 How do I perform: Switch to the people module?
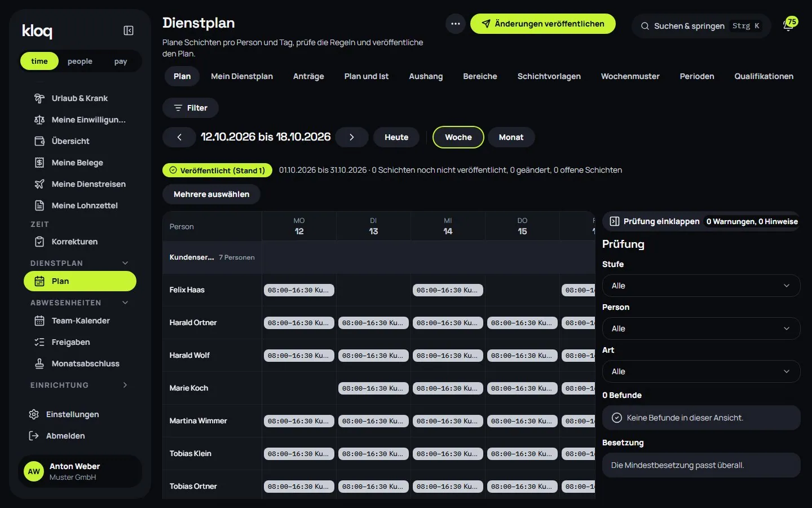80,61
